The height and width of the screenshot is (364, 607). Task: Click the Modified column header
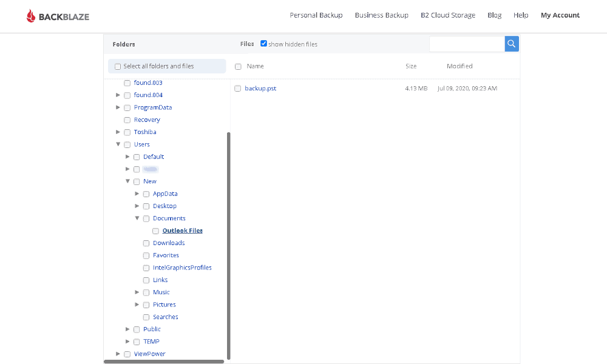point(459,66)
